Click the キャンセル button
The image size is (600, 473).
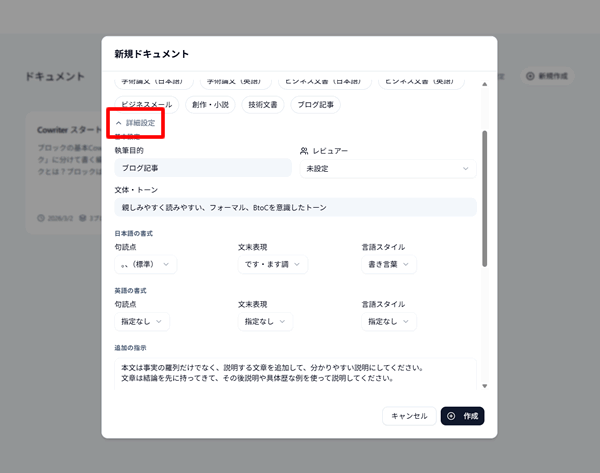tap(409, 416)
